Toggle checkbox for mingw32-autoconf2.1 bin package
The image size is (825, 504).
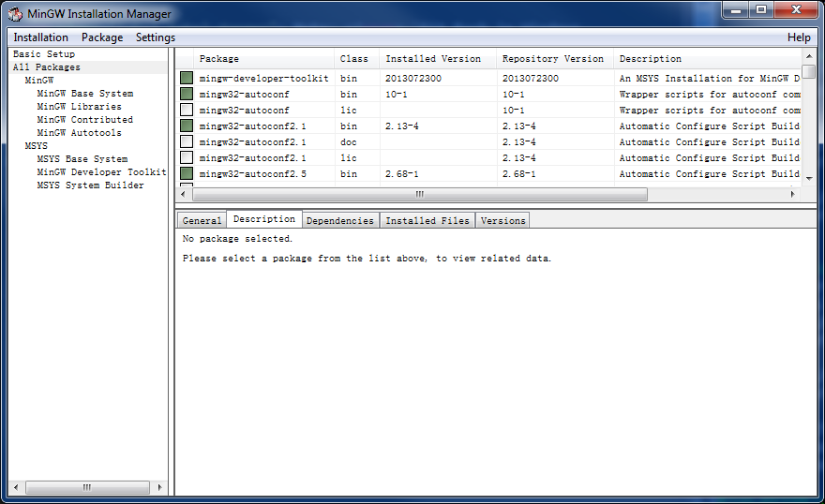click(187, 126)
